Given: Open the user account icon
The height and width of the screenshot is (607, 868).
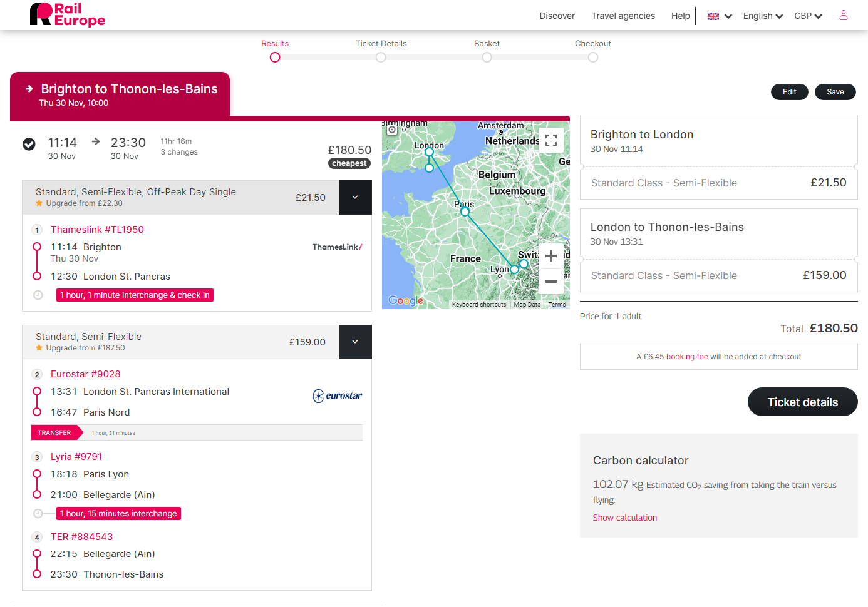Looking at the screenshot, I should tap(844, 15).
